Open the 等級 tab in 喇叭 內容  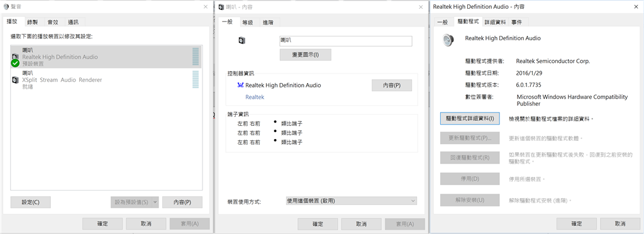(248, 23)
